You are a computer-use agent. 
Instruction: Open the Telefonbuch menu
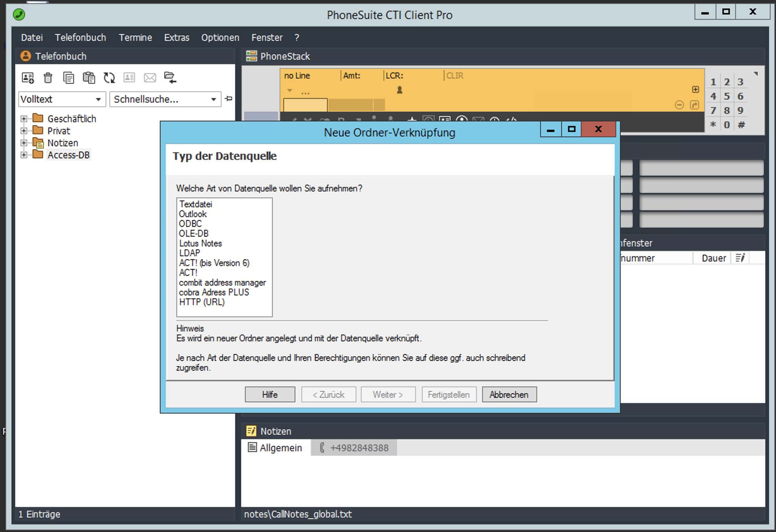pyautogui.click(x=80, y=38)
